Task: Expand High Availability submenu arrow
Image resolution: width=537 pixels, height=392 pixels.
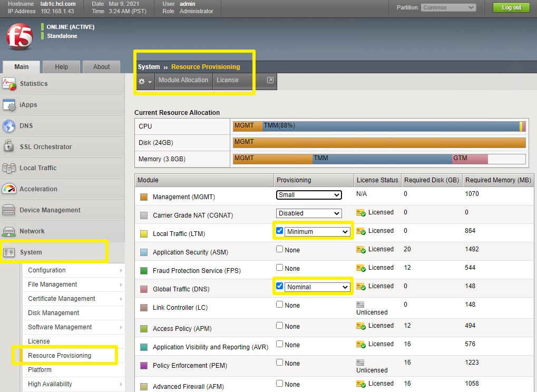Action: (x=121, y=385)
